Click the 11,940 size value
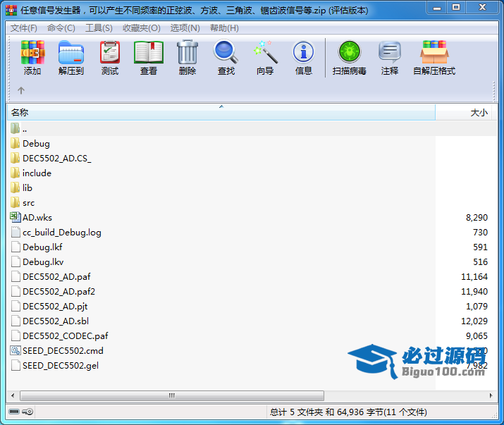Image resolution: width=504 pixels, height=425 pixels. (x=474, y=292)
